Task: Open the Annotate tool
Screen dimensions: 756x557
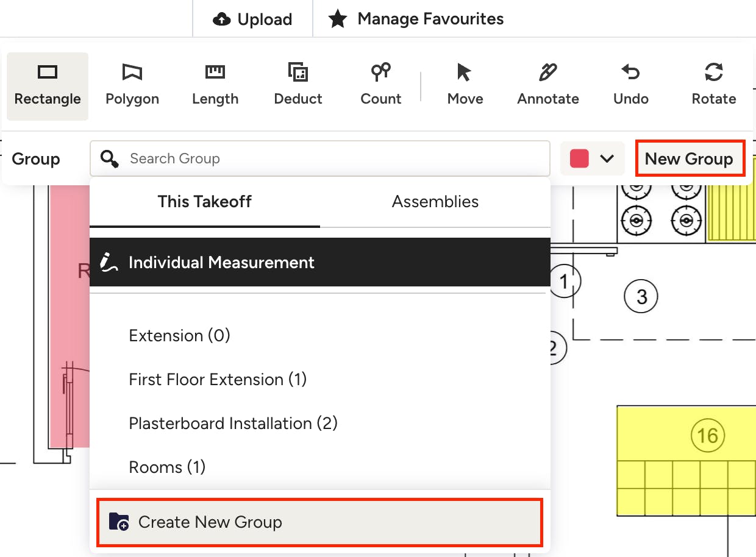Action: point(548,86)
